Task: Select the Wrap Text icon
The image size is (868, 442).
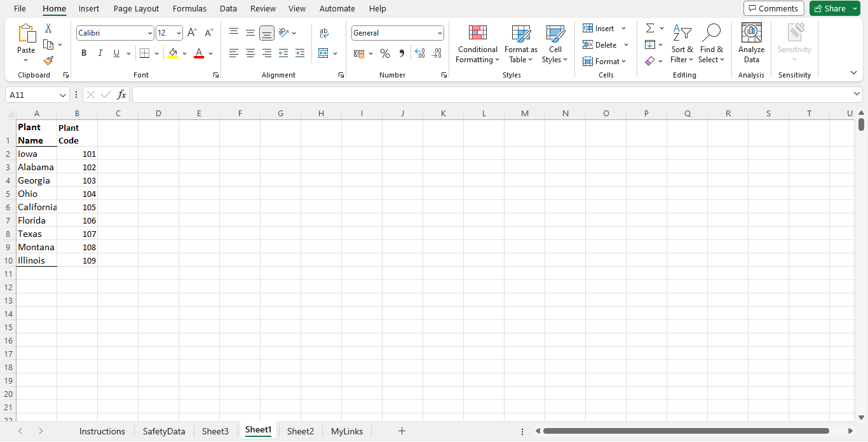Action: pos(324,32)
